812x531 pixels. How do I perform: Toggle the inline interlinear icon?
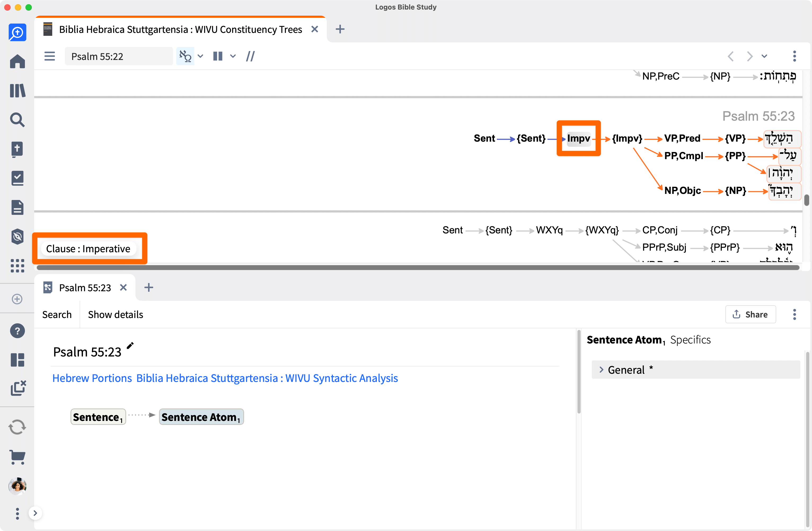tap(185, 56)
